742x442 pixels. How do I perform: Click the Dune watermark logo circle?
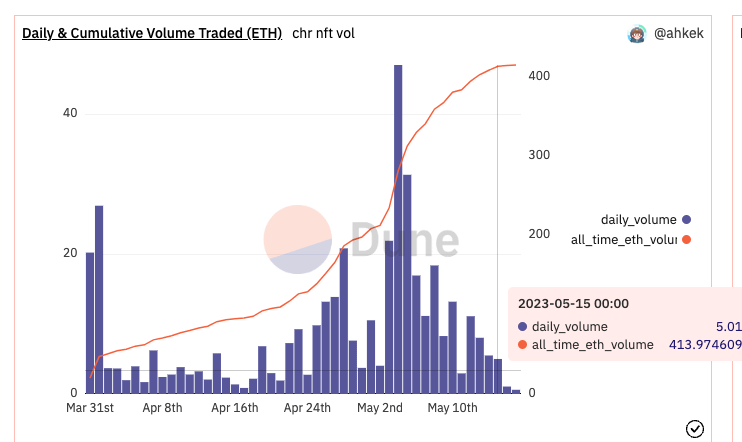click(298, 239)
